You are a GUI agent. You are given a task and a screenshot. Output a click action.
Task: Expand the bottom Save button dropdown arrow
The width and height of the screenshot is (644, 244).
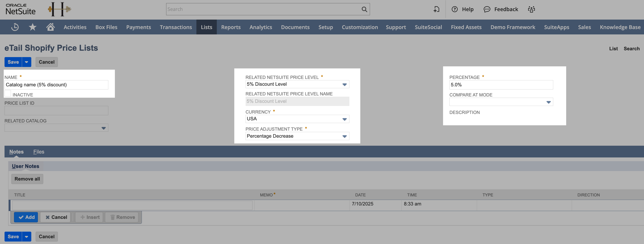point(27,237)
